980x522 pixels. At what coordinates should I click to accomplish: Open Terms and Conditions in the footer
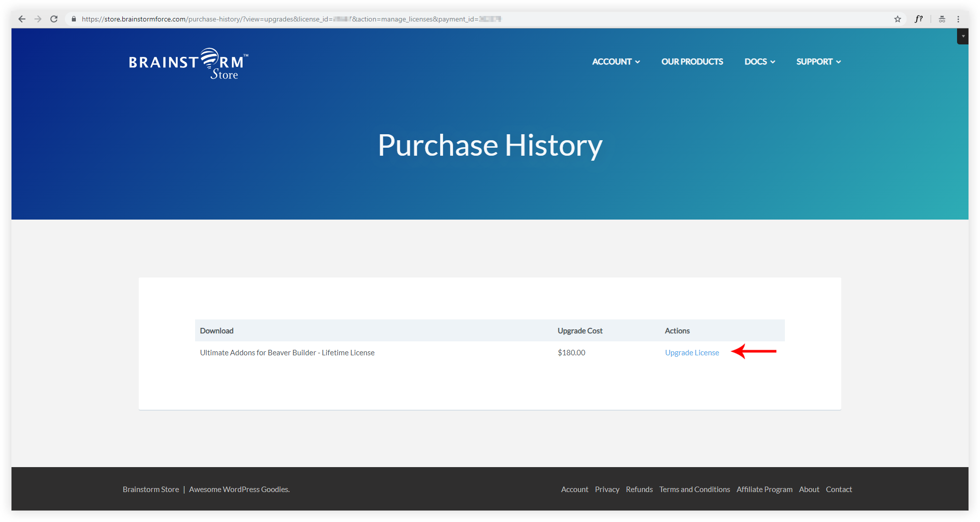pos(694,490)
